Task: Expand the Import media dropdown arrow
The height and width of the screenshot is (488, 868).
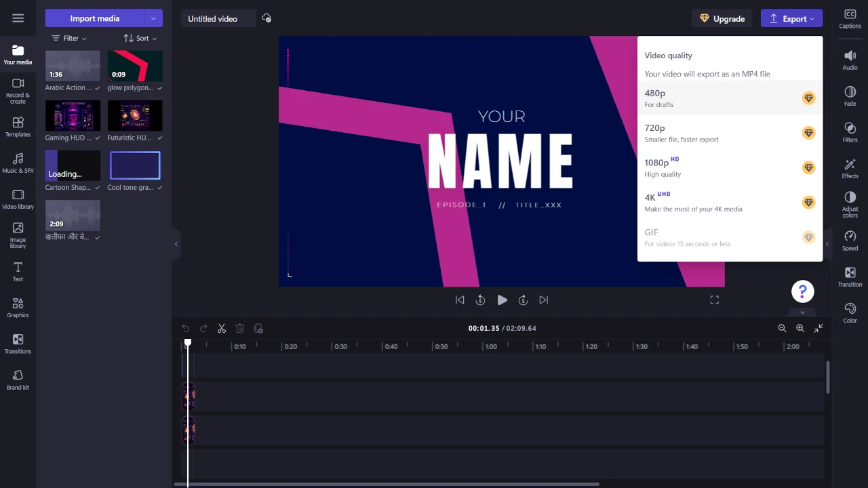Action: (x=153, y=18)
